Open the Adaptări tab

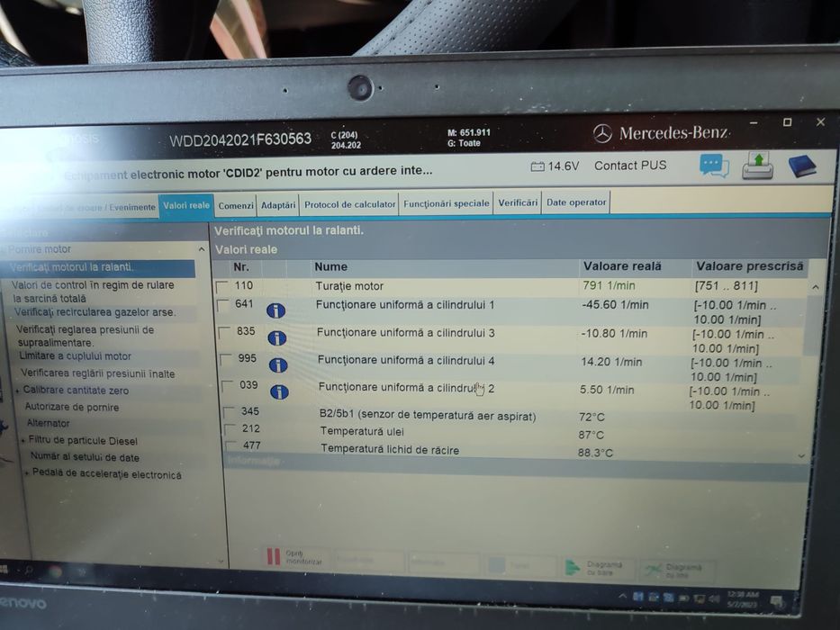[278, 205]
